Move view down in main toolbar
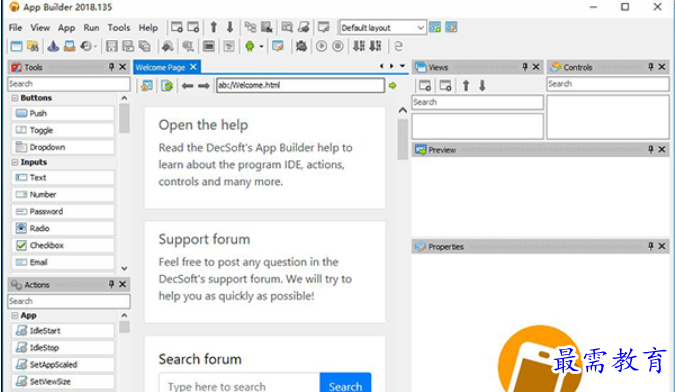This screenshot has height=392, width=675. click(x=230, y=28)
